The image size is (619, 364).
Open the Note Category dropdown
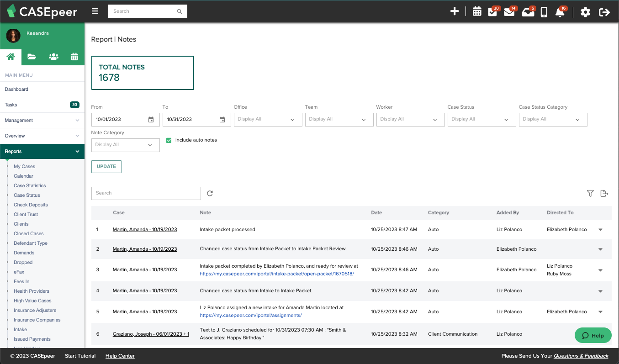pyautogui.click(x=126, y=145)
